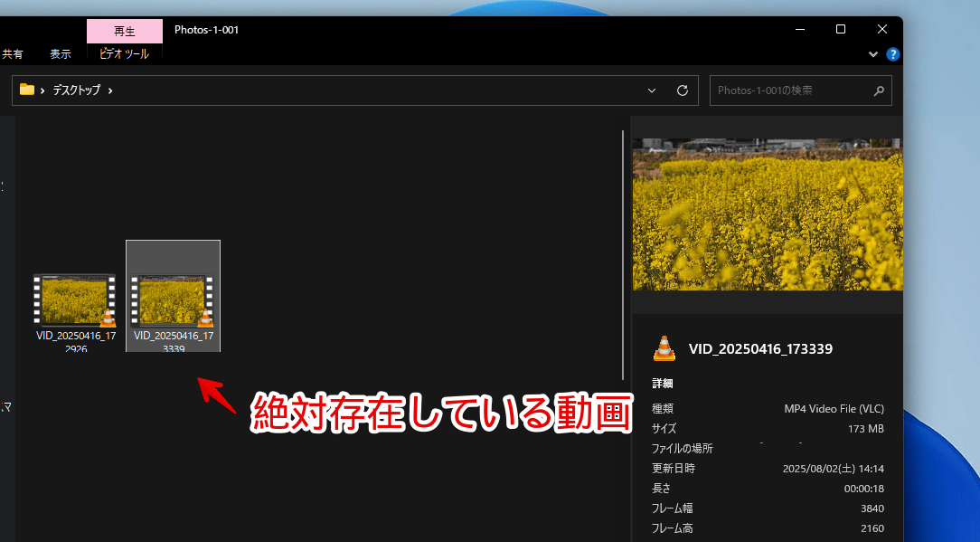Click the flower field preview image

point(767,214)
